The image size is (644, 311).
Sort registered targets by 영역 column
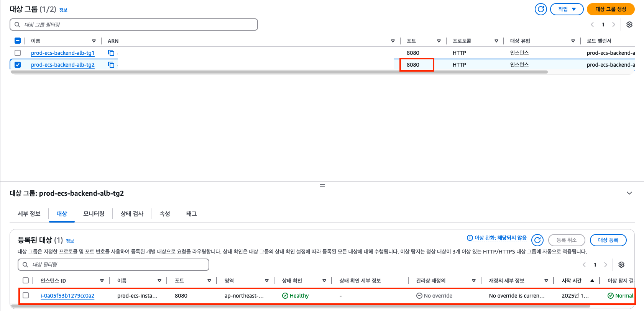pos(267,281)
